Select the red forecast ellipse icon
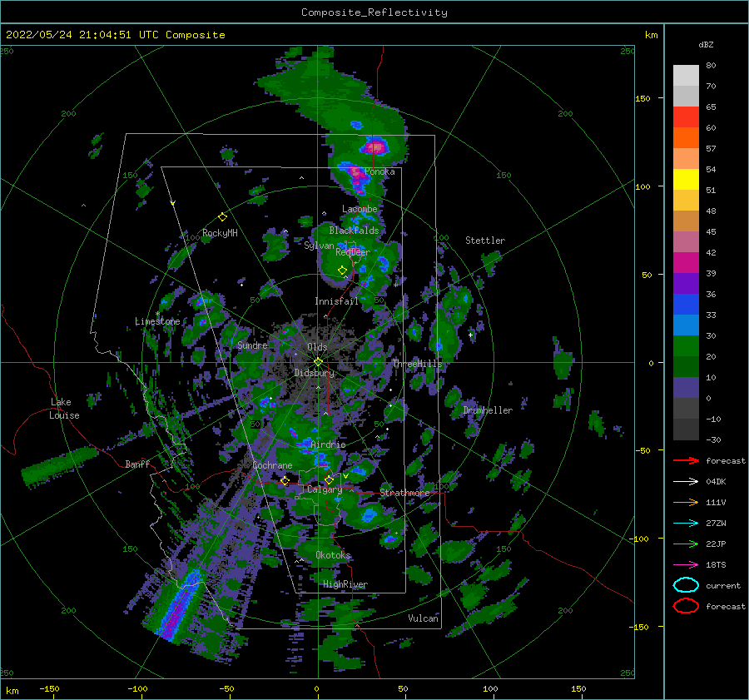 [686, 606]
